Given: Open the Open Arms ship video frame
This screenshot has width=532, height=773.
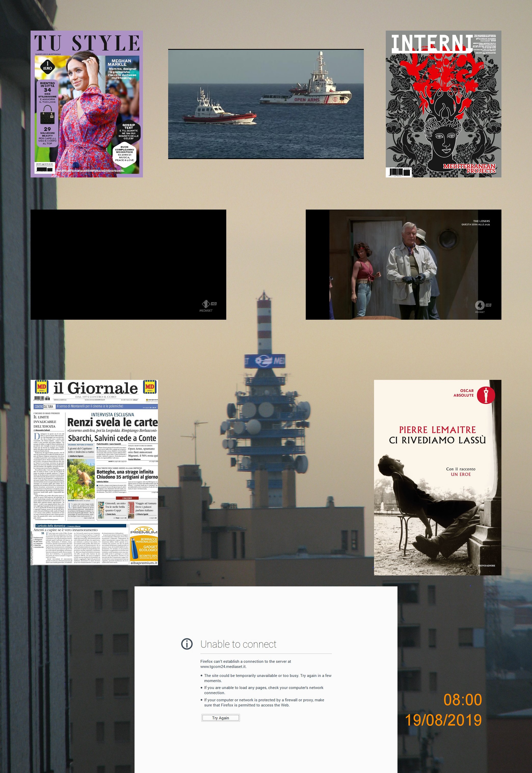Looking at the screenshot, I should pyautogui.click(x=266, y=104).
